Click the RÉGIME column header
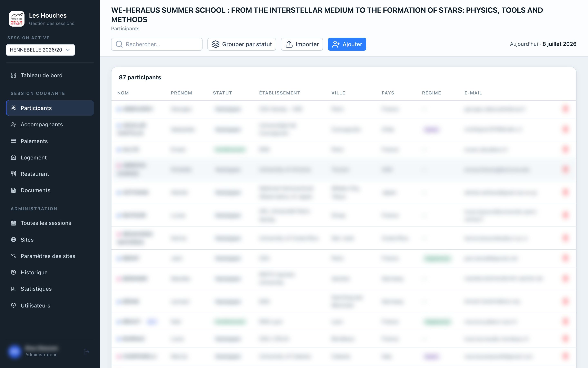 pyautogui.click(x=431, y=93)
